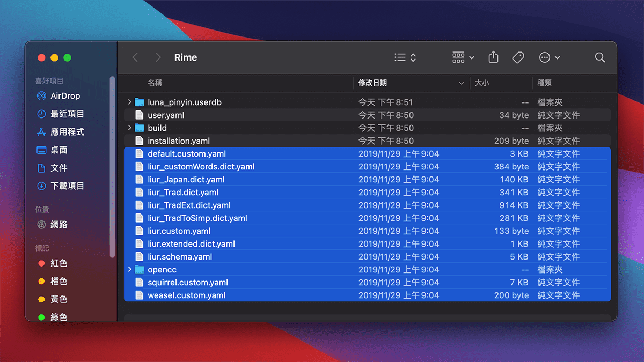Sort by 修改日期 column header
The width and height of the screenshot is (644, 362).
(372, 83)
